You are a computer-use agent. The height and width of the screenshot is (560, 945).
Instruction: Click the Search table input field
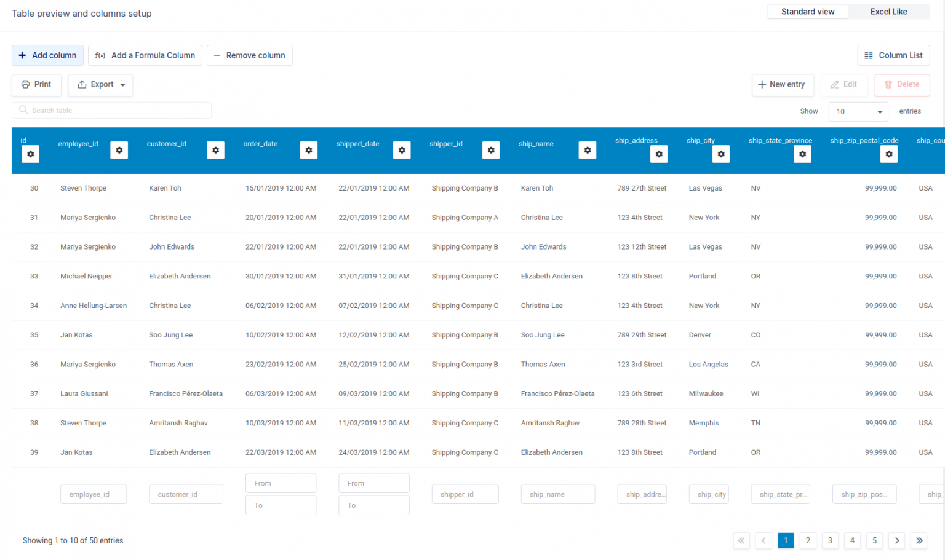point(112,111)
